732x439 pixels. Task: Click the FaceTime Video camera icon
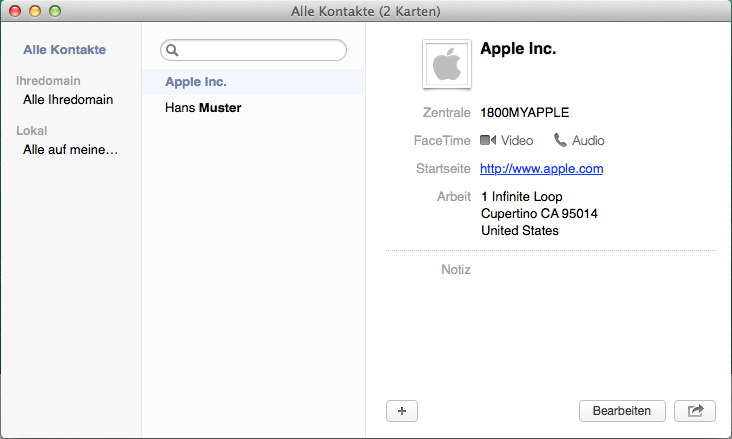point(488,140)
